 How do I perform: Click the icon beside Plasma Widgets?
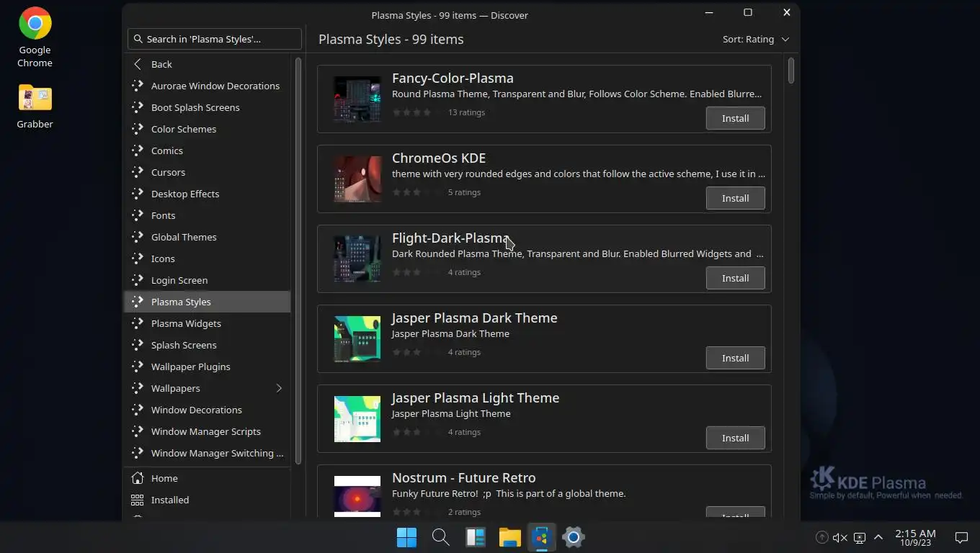tap(138, 323)
